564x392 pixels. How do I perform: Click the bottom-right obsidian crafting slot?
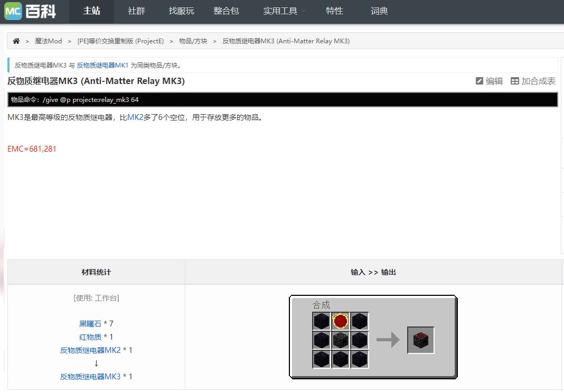(359, 359)
